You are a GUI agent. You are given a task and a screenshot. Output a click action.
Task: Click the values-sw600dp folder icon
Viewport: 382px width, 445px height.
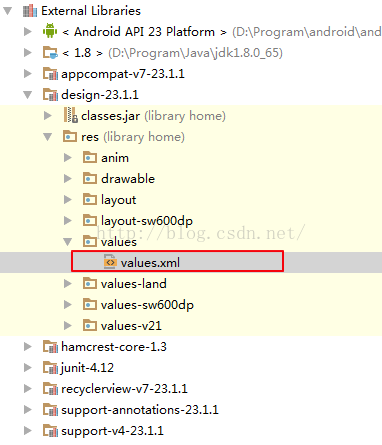click(90, 304)
